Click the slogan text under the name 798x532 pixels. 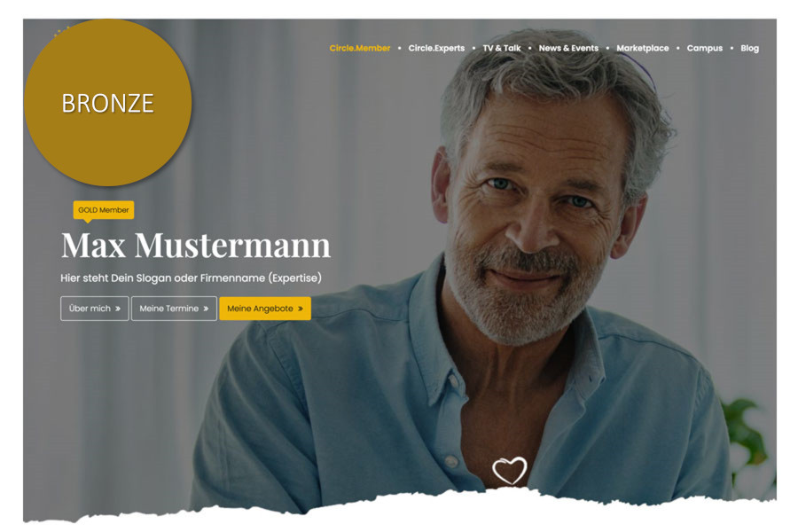[x=191, y=278]
